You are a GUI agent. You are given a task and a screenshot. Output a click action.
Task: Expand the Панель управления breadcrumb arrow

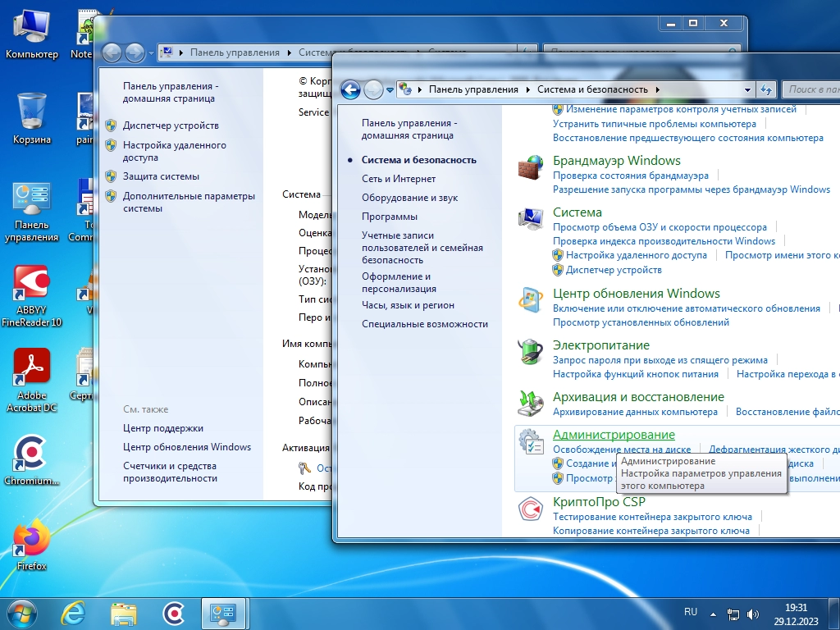tap(527, 89)
